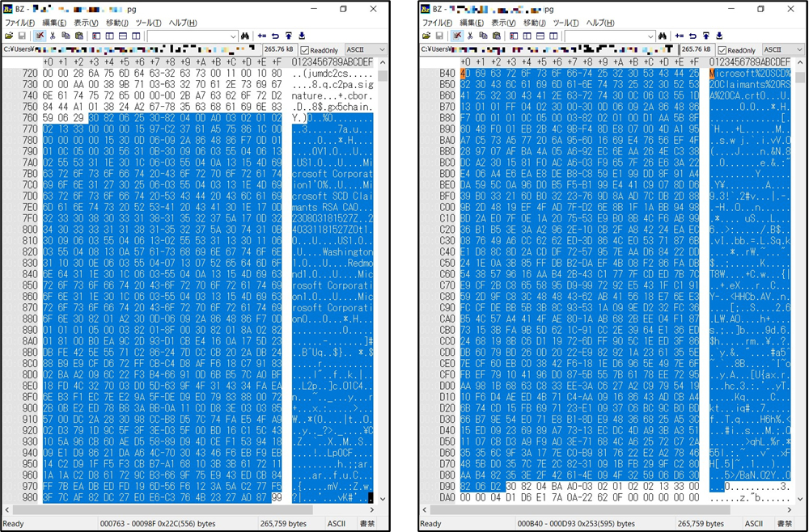Click jump-to-top arrow icon in right window
This screenshot has width=809, height=532.
click(705, 36)
